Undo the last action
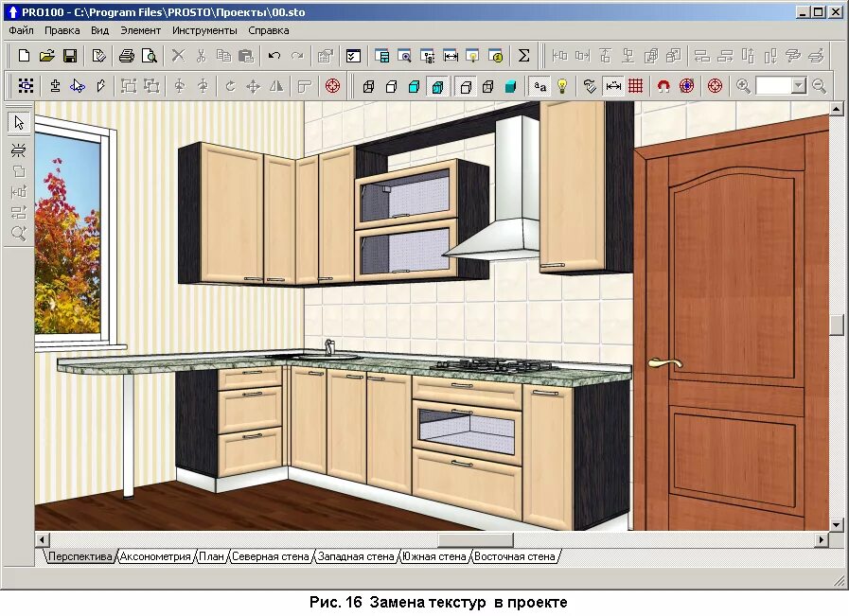Screen dimensions: 849x616 point(274,55)
